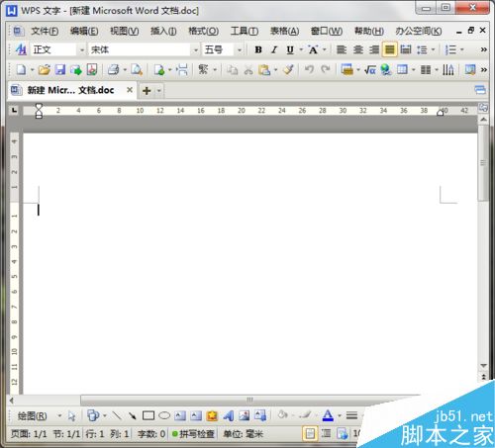This screenshot has height=448, width=495.
Task: Click the Cut scissors icon
Action: [x=248, y=69]
